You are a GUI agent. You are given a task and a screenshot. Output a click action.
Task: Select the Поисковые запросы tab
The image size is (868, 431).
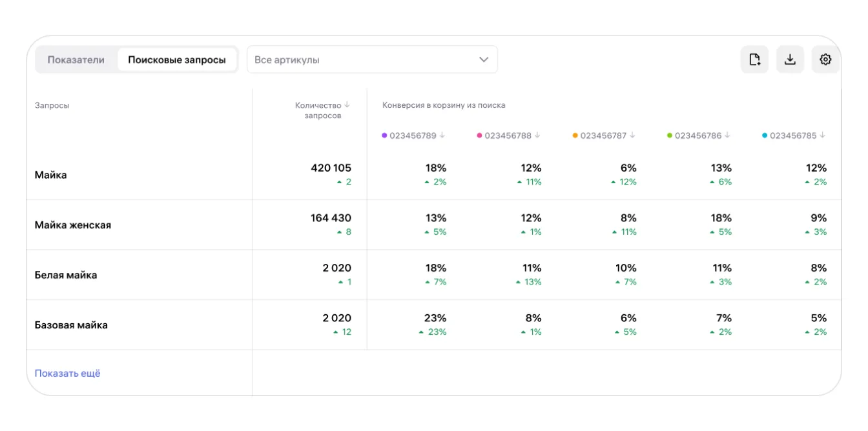[177, 60]
